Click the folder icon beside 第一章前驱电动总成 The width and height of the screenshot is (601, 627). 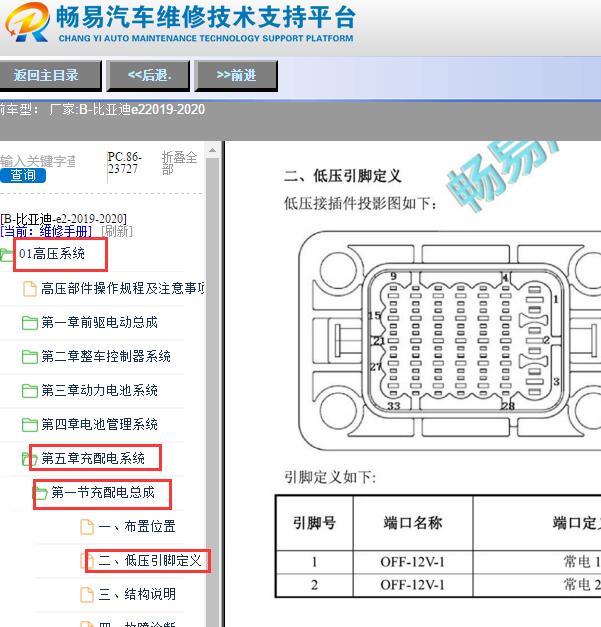(30, 323)
